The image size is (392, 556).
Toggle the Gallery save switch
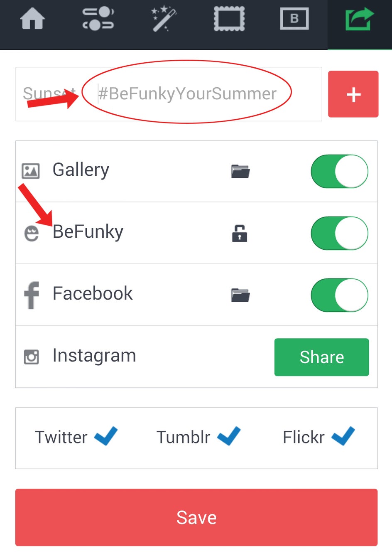[339, 171]
